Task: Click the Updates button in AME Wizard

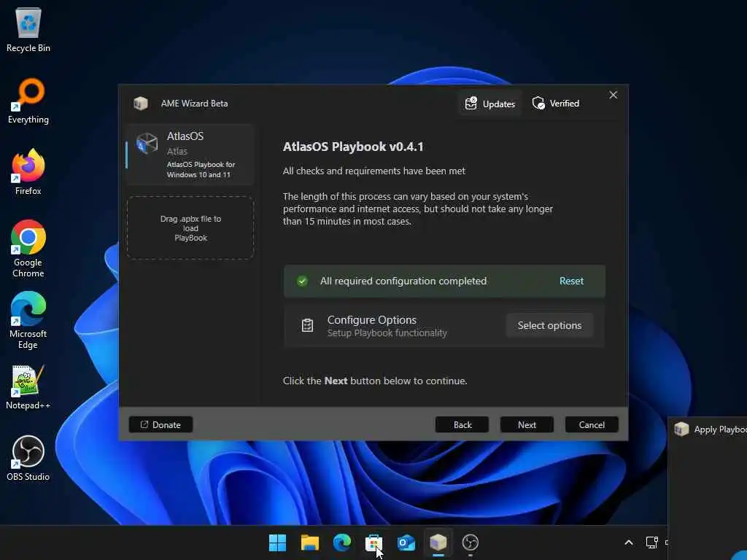Action: [489, 104]
